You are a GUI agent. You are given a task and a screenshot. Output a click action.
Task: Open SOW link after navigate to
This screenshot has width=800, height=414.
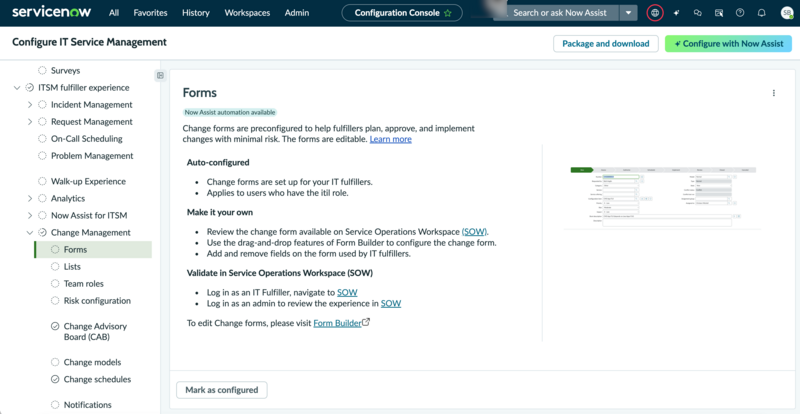(347, 293)
